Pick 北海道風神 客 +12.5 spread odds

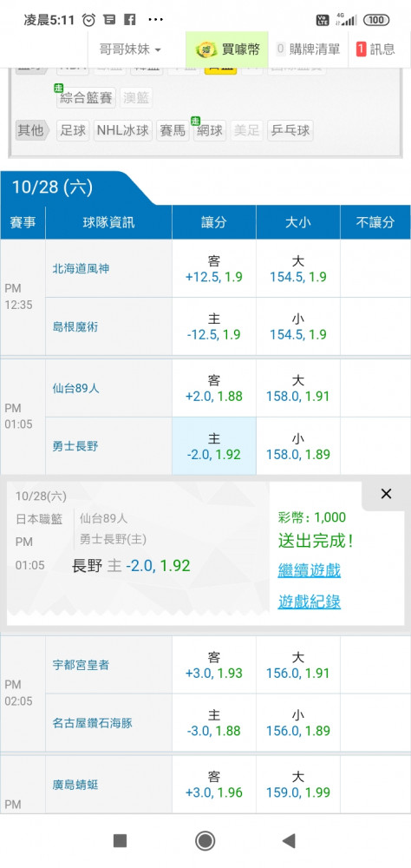coord(214,269)
